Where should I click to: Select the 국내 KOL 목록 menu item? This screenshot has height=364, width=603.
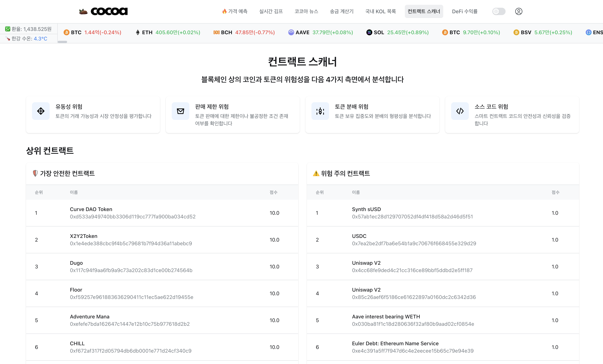pos(380,11)
